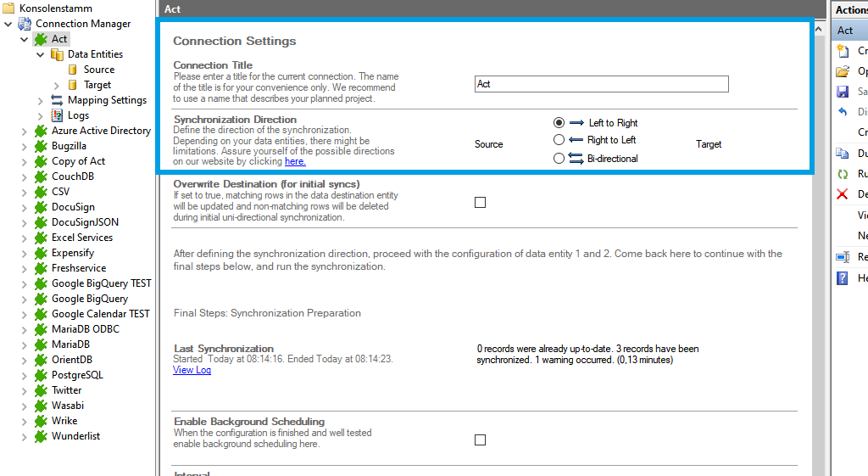Screen dimensions: 868x476
Task: Enable the Overwrite Destination checkbox
Action: coord(481,202)
